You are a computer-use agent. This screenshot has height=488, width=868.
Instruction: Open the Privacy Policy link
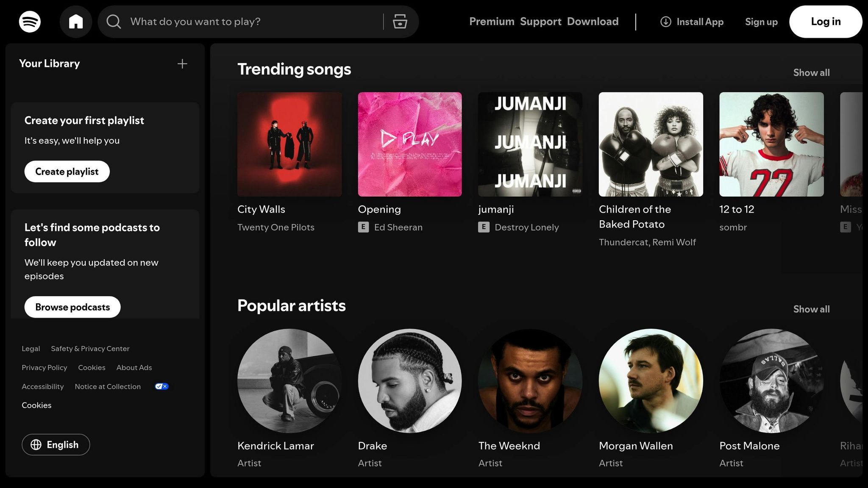click(x=44, y=367)
